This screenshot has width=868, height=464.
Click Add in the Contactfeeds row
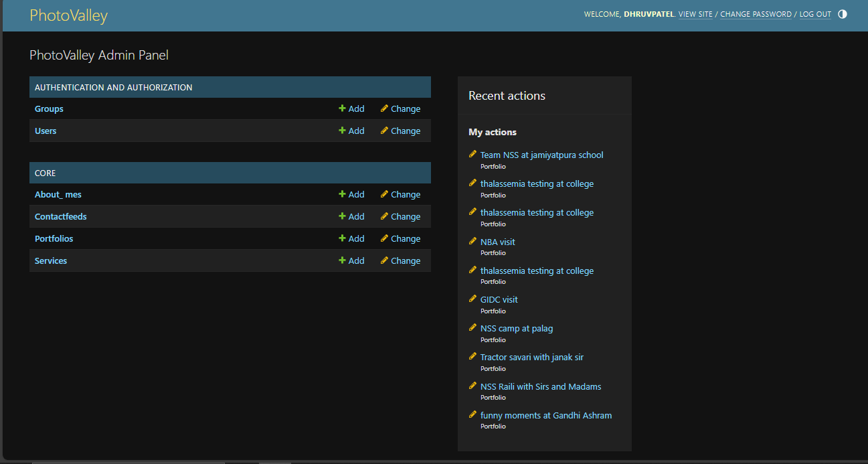(x=351, y=216)
